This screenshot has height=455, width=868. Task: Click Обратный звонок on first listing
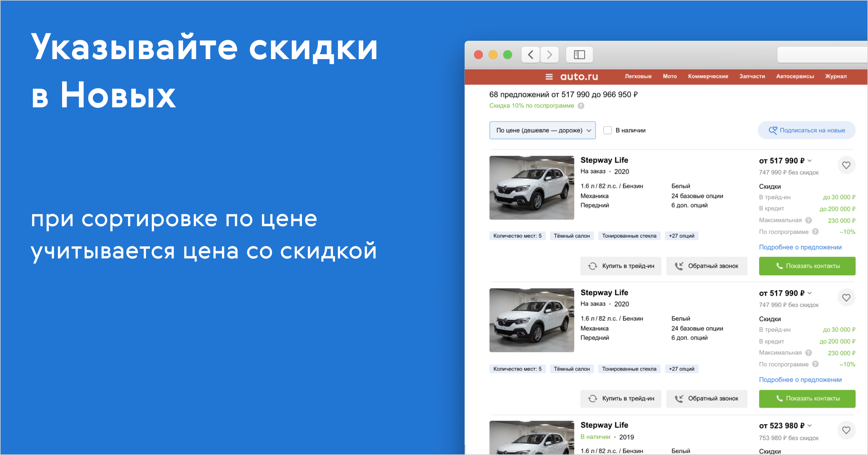click(x=706, y=266)
